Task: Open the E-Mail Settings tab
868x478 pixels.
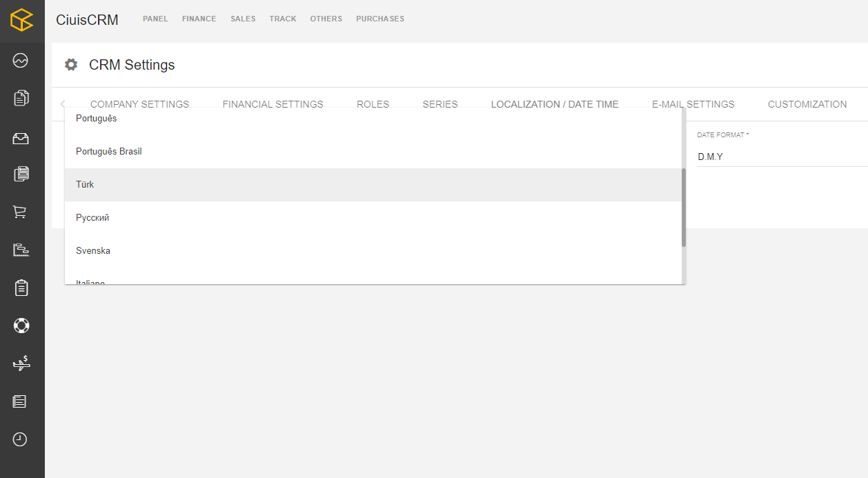Action: 693,104
